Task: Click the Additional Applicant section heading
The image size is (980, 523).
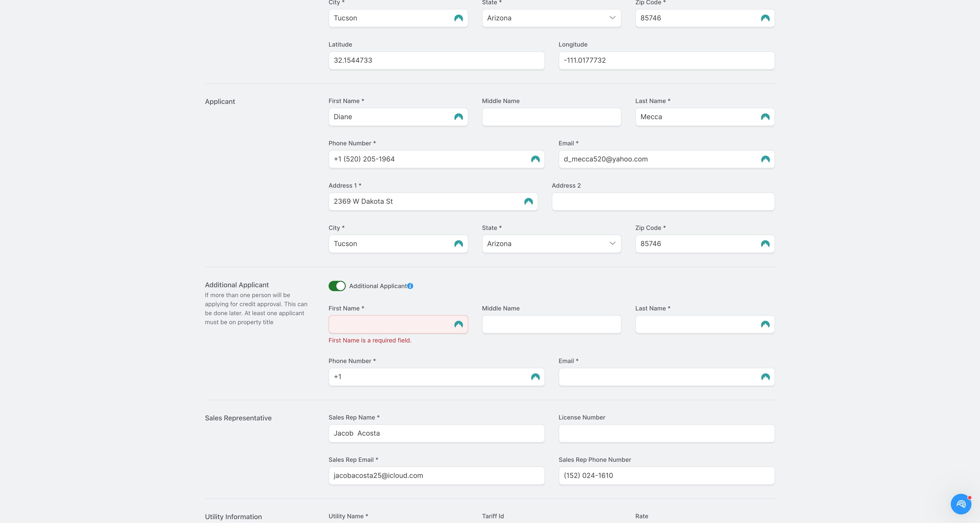Action: (237, 285)
